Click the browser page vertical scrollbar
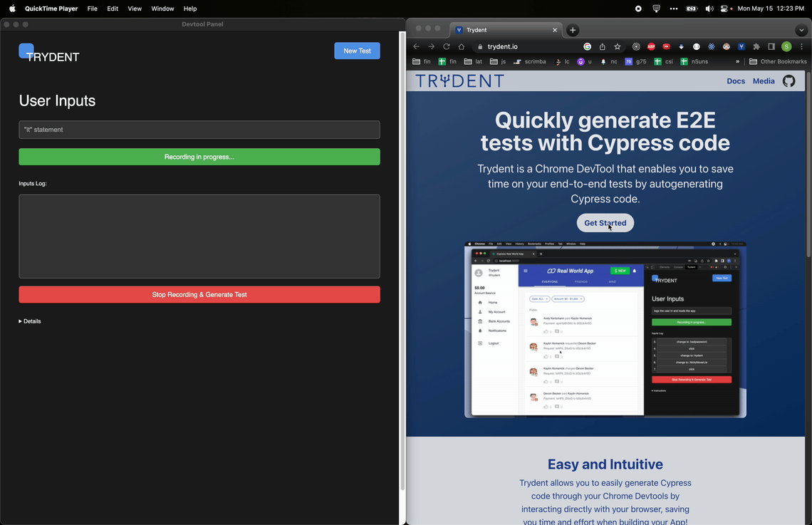The image size is (812, 525). (809, 165)
